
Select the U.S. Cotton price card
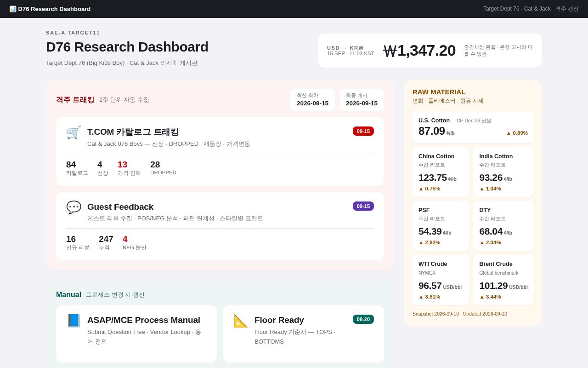[x=473, y=127]
